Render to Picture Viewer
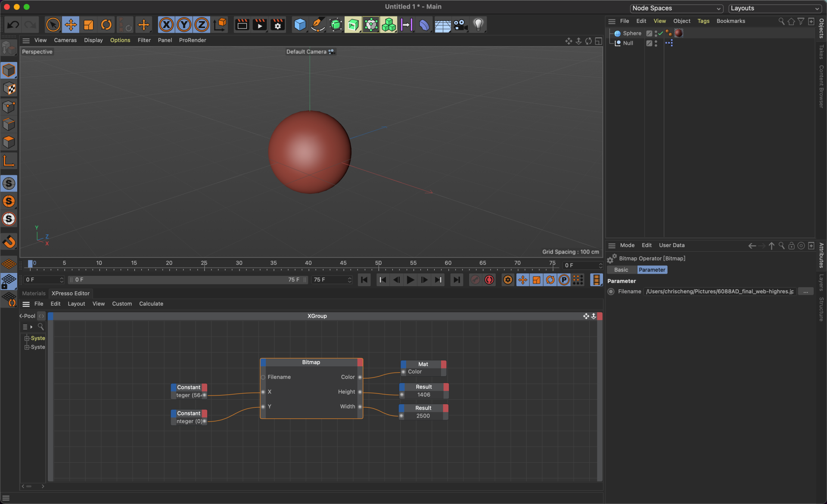 (x=260, y=25)
